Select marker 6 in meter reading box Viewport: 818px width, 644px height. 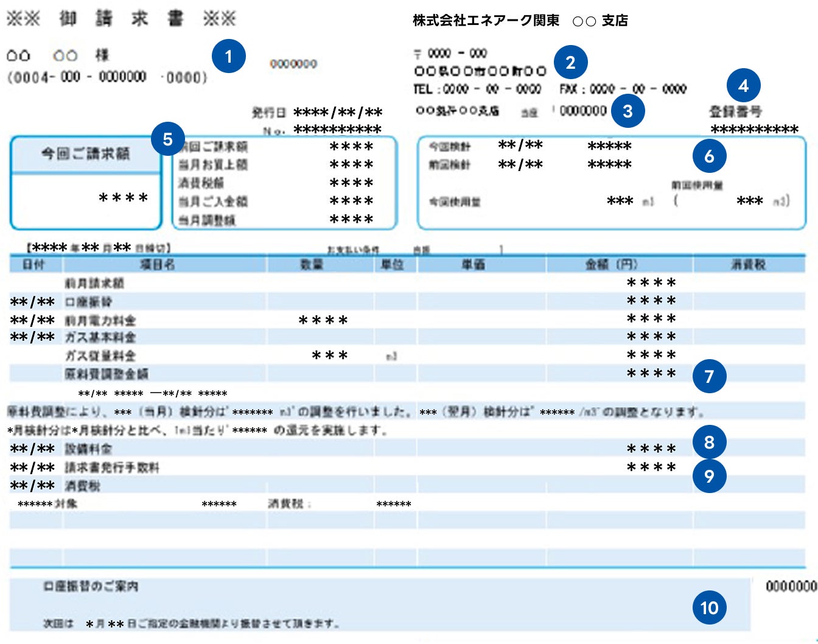click(x=709, y=156)
